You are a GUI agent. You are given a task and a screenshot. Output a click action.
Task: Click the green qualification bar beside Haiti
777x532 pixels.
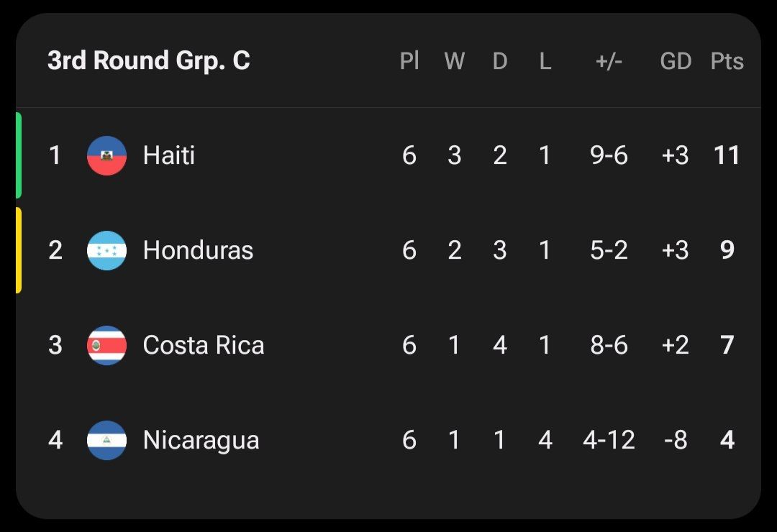[19, 155]
